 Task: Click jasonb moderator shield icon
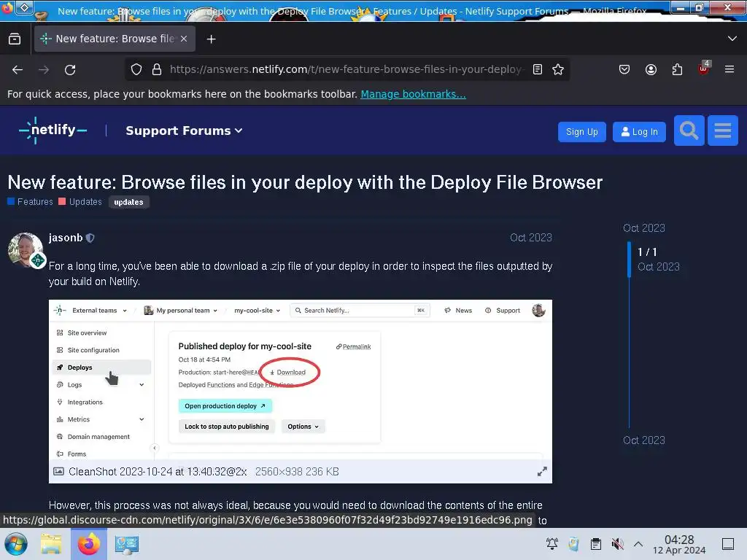(90, 238)
